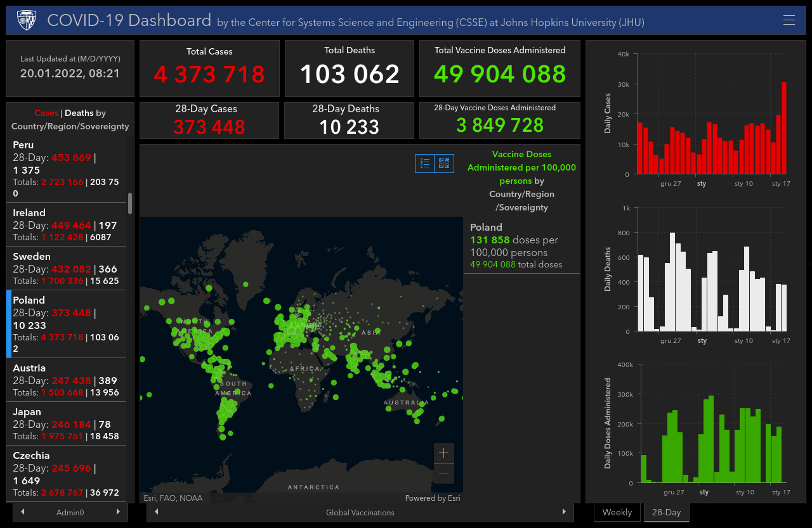This screenshot has width=812, height=528.
Task: Select the Global Vaccinations map tab
Action: tap(360, 512)
